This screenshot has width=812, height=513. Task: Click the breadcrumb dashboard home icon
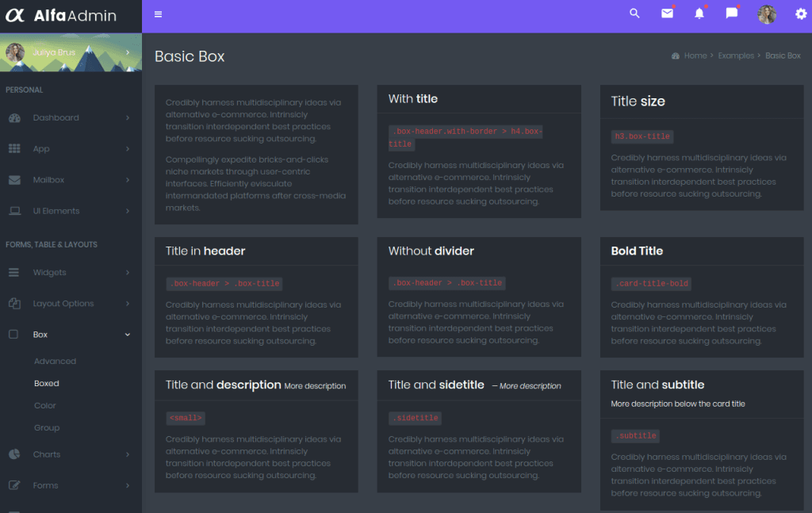click(676, 56)
